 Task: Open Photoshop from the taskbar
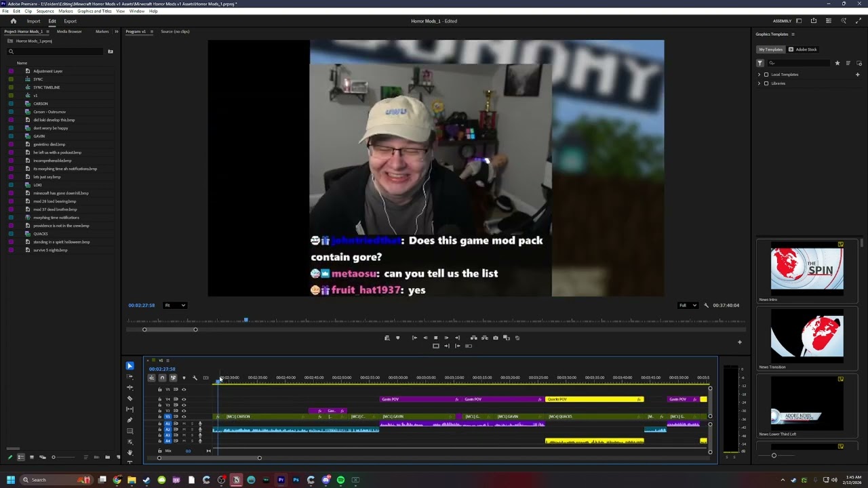(296, 480)
